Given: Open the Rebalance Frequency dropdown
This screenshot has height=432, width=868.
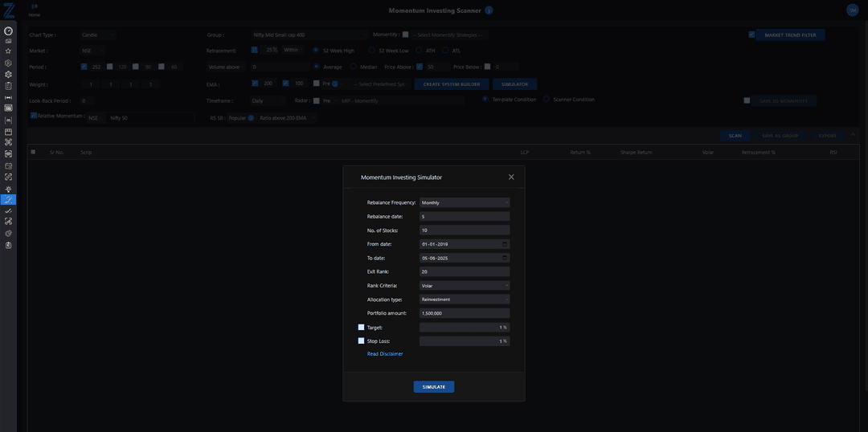Looking at the screenshot, I should pos(465,202).
